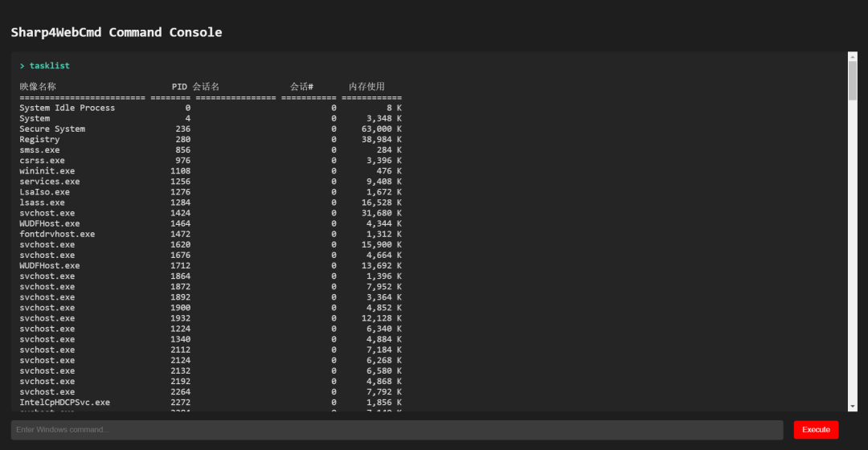The width and height of the screenshot is (868, 450).
Task: Click memory value 15,900 K
Action: 382,244
